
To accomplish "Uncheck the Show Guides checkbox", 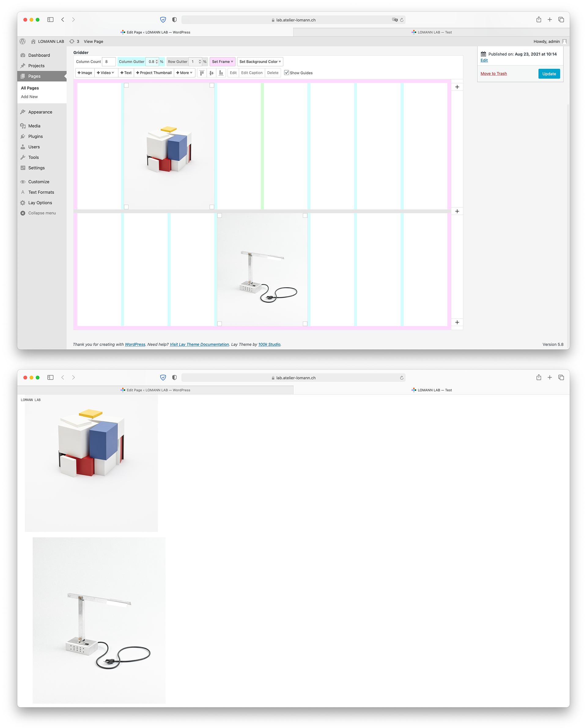I will [286, 73].
